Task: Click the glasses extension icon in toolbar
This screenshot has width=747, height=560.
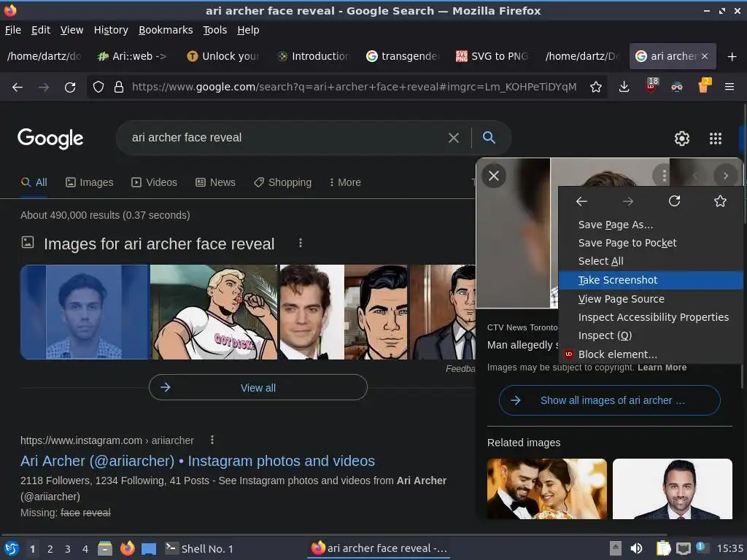Action: click(x=677, y=87)
